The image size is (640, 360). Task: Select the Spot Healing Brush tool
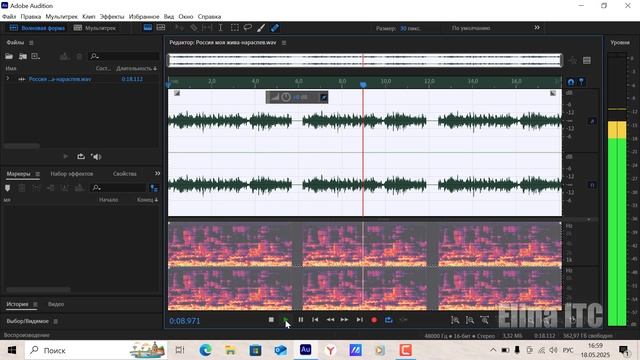[x=275, y=28]
